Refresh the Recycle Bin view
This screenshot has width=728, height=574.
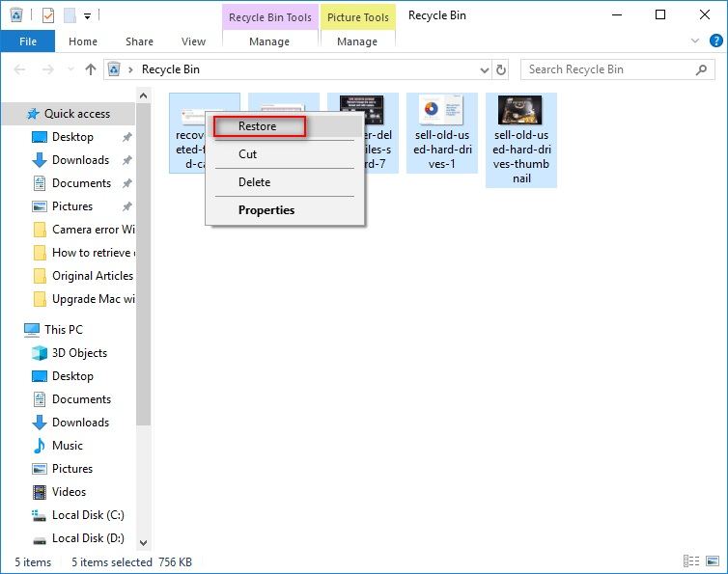(500, 70)
